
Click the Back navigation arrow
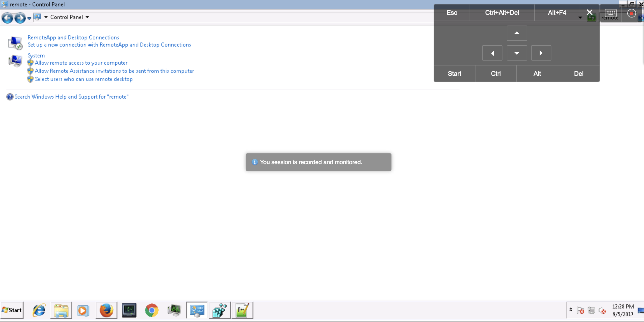[x=7, y=18]
